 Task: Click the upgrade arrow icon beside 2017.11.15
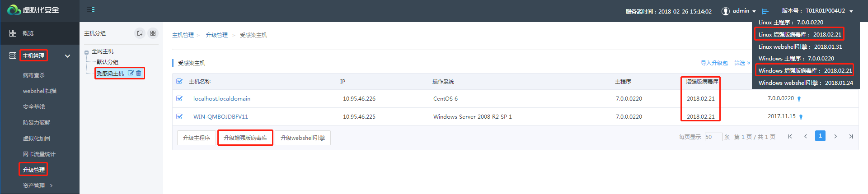(801, 117)
